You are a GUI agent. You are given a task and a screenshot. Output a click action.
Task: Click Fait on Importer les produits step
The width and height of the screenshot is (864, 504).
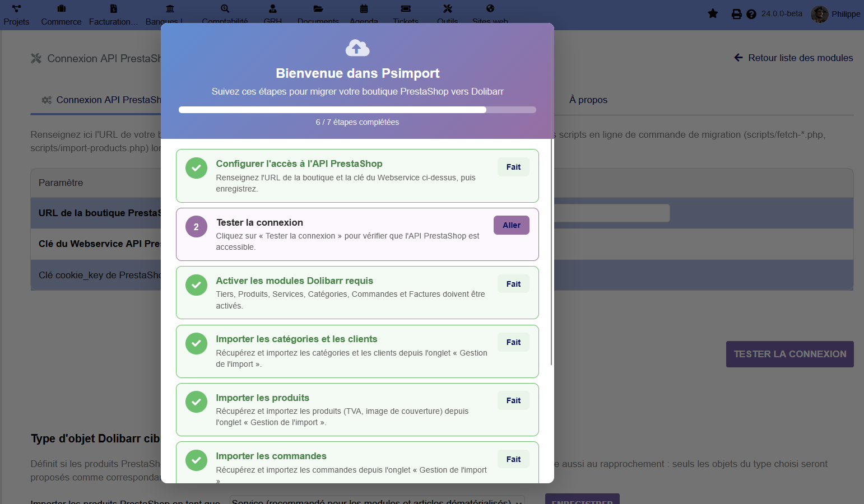coord(513,400)
